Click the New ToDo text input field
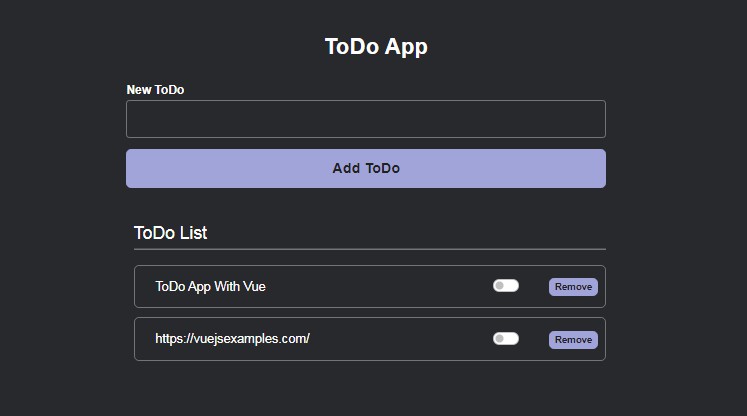 click(365, 119)
